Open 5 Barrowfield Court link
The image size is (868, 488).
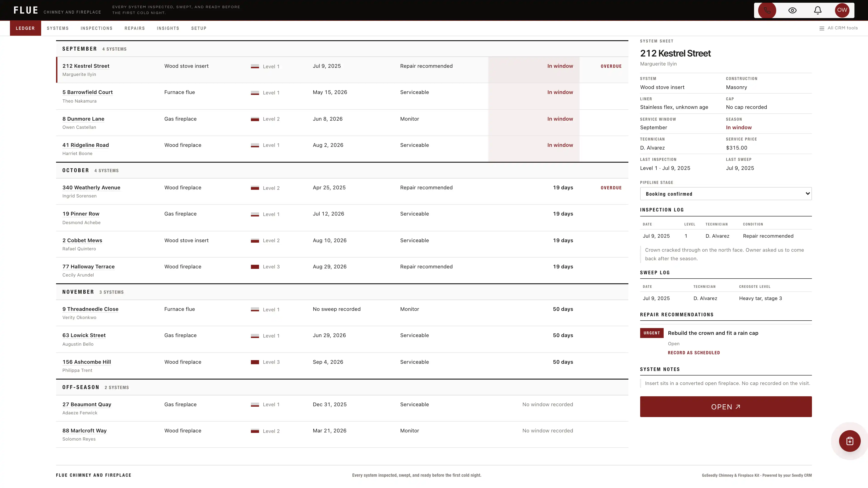[88, 92]
